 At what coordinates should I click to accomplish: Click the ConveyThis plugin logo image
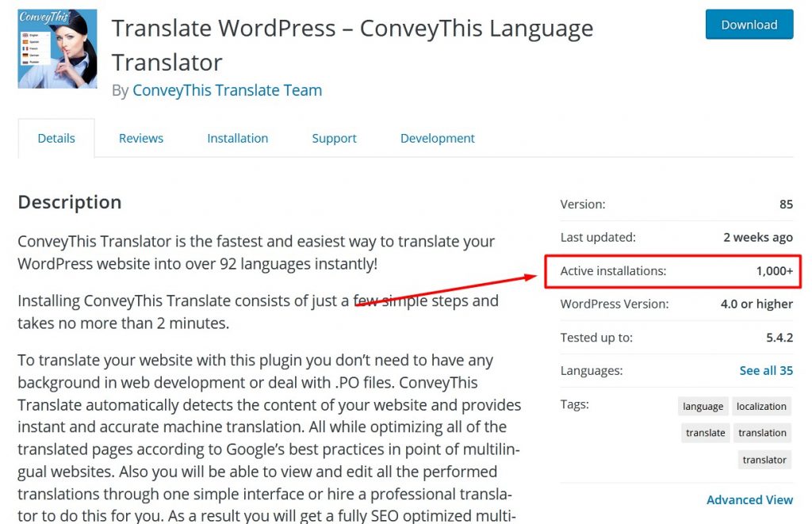57,48
